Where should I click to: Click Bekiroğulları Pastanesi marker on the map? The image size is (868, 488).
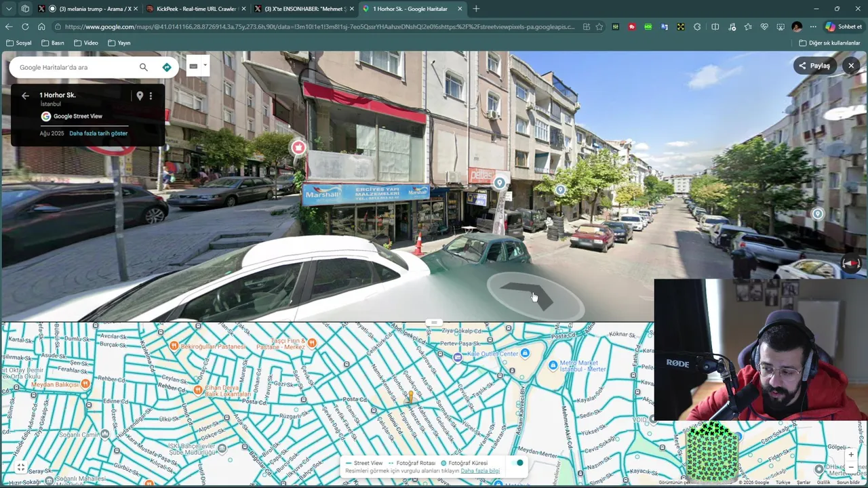174,346
